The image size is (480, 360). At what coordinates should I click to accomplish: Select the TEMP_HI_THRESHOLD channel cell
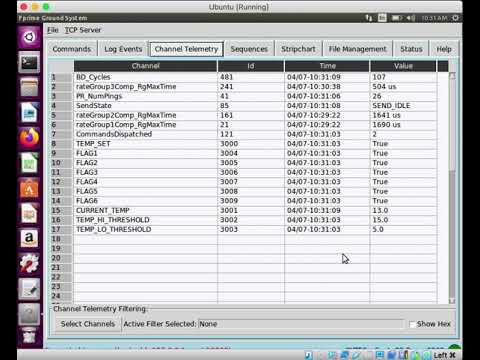coord(145,220)
